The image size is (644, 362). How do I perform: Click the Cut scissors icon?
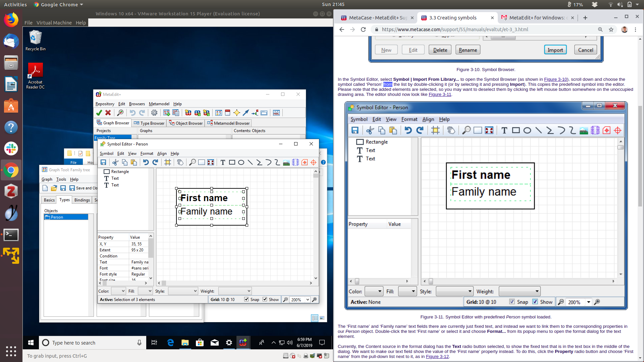115,163
